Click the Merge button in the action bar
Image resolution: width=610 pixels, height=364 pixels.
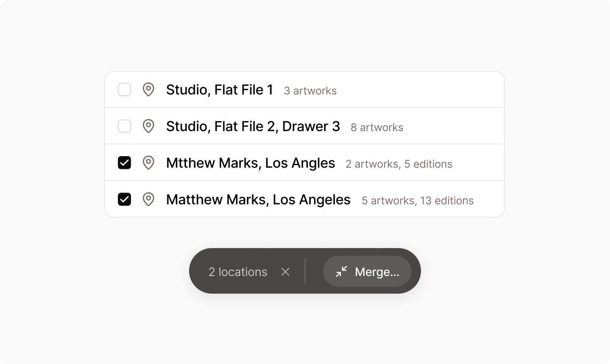(x=367, y=271)
